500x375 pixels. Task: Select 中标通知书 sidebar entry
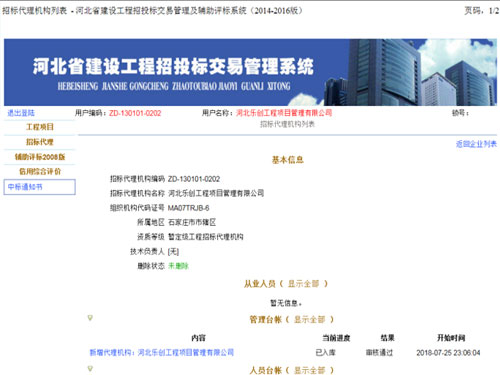[40, 187]
